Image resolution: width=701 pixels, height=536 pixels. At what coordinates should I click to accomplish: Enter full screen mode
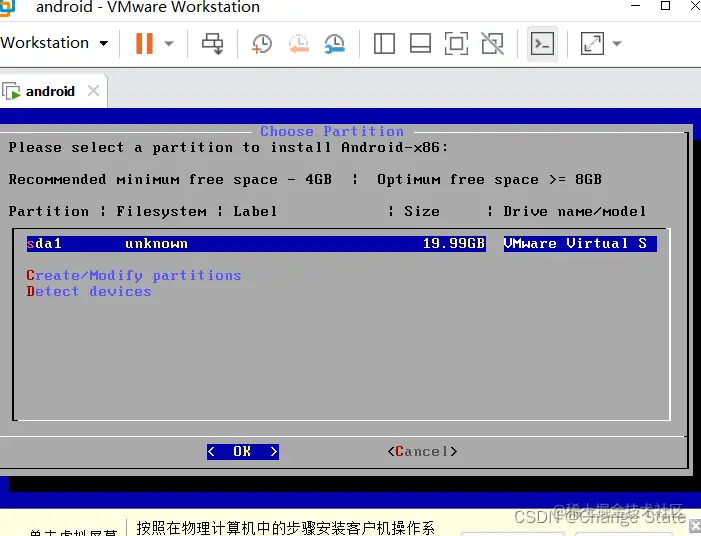(456, 43)
